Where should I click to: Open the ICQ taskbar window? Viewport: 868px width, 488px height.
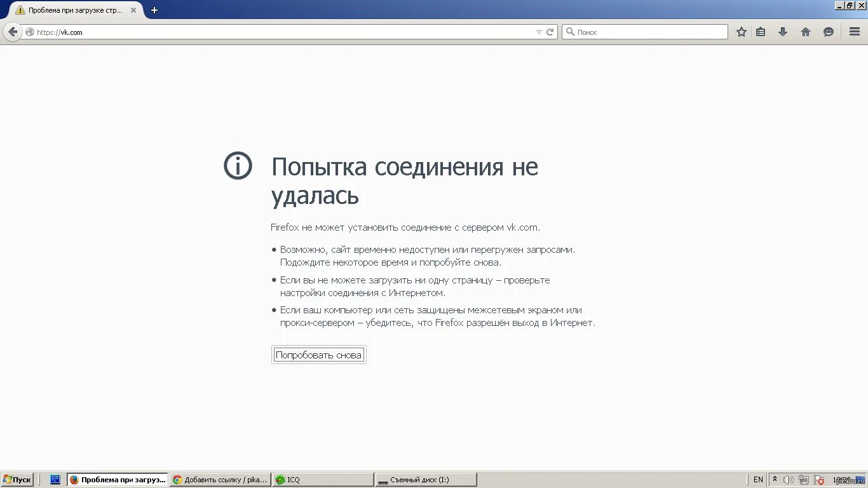(x=323, y=480)
